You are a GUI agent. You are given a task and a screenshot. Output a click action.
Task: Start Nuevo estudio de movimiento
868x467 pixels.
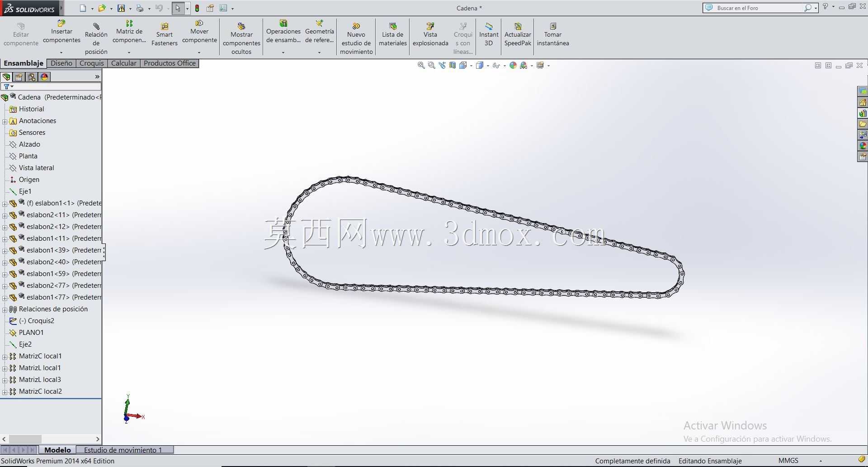[356, 38]
